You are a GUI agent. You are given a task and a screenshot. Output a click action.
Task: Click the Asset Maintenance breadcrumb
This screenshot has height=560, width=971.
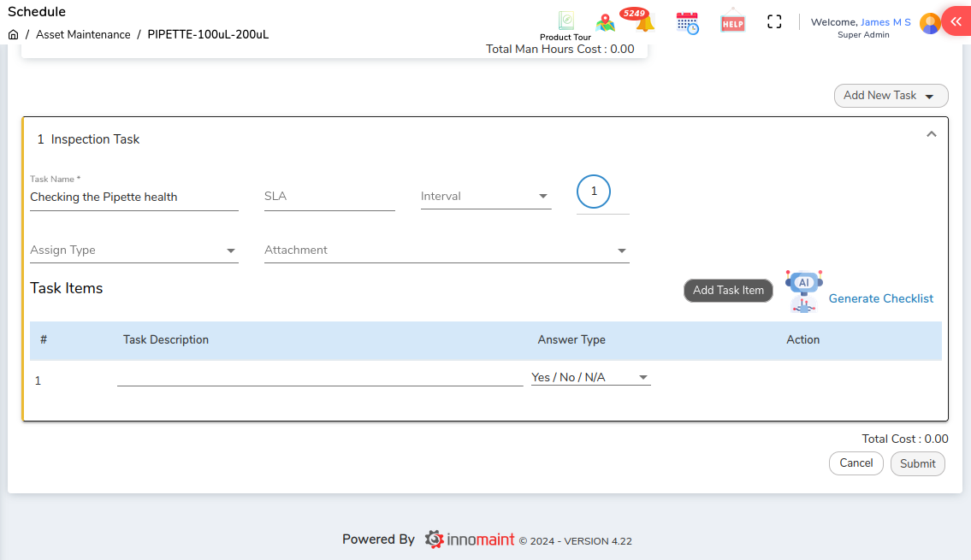click(83, 35)
